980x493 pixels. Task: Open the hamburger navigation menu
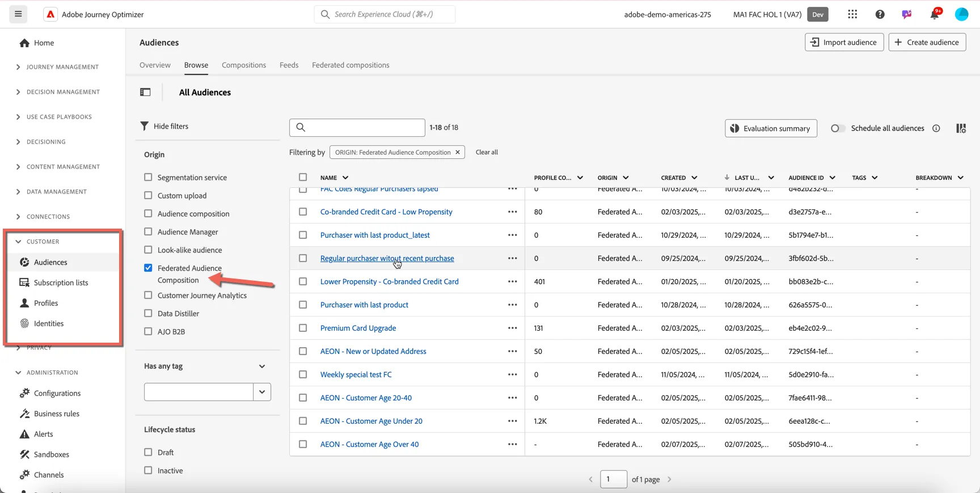(18, 14)
